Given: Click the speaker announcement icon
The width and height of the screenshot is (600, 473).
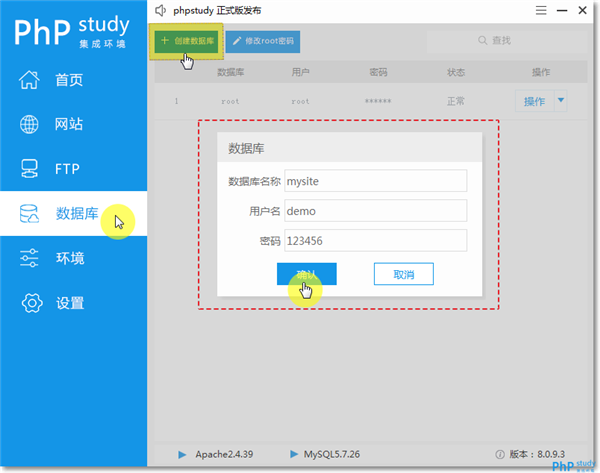Looking at the screenshot, I should (x=161, y=10).
